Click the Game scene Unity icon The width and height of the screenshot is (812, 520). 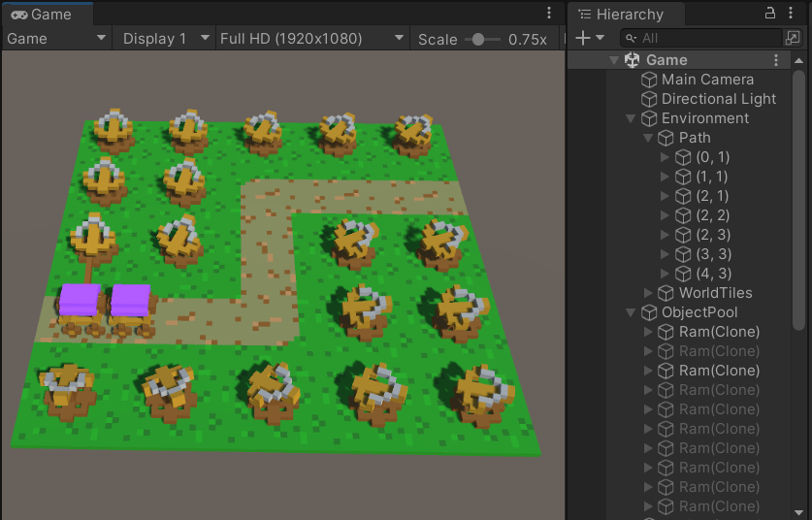(x=632, y=59)
